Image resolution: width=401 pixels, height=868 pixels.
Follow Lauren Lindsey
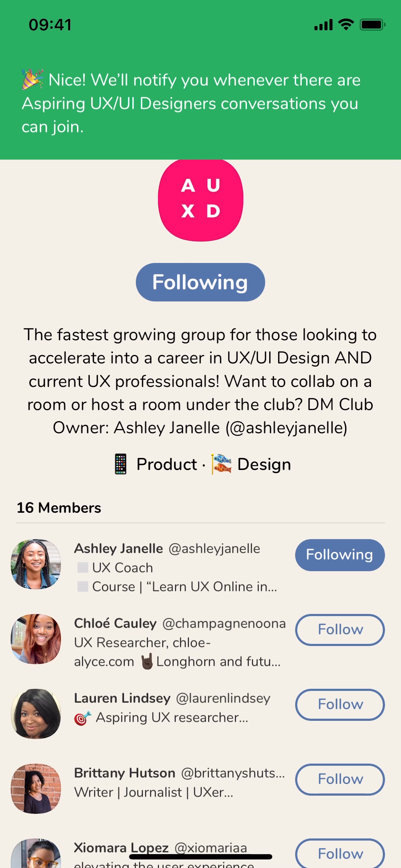click(340, 704)
